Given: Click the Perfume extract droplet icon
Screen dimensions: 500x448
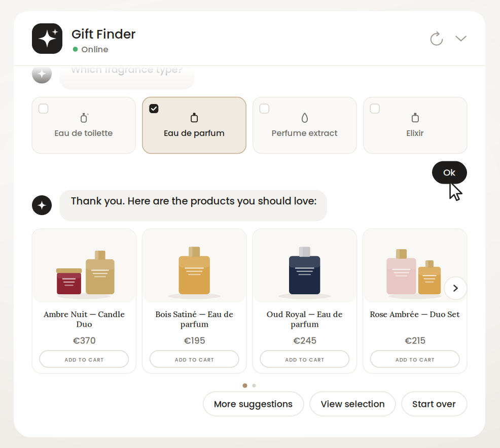Looking at the screenshot, I should (305, 118).
